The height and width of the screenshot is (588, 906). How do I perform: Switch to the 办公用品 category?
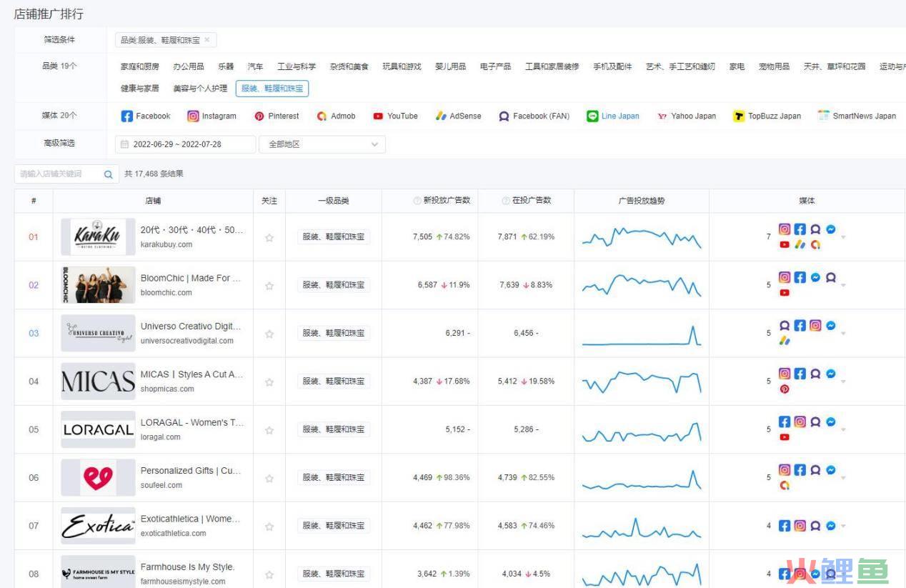[x=189, y=66]
